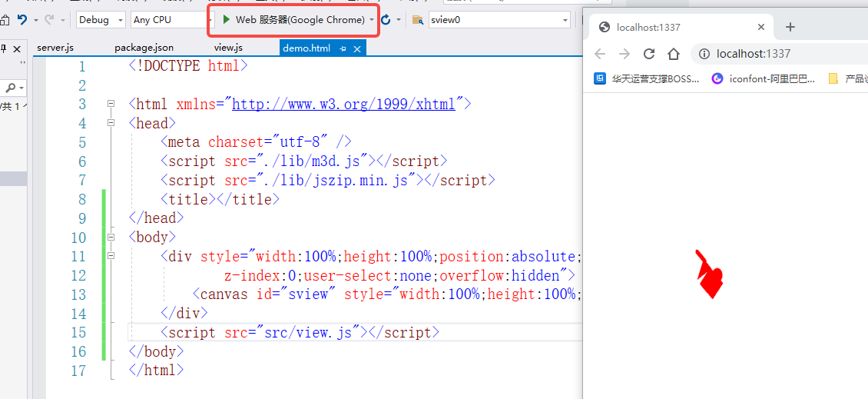Screen dimensions: 868x399
Task: Click the grayed Redo arrow icon
Action: tap(49, 19)
